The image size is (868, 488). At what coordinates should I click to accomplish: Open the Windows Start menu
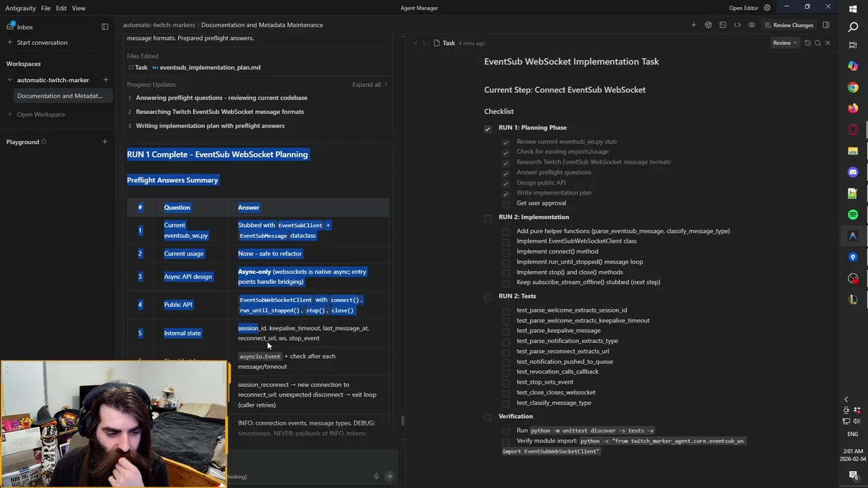853,9
